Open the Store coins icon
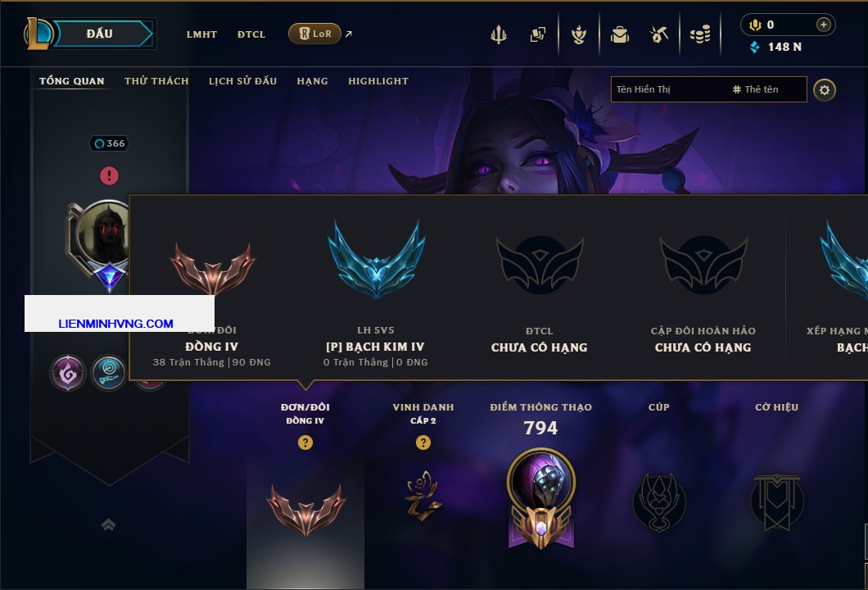The height and width of the screenshot is (590, 868). 700,35
